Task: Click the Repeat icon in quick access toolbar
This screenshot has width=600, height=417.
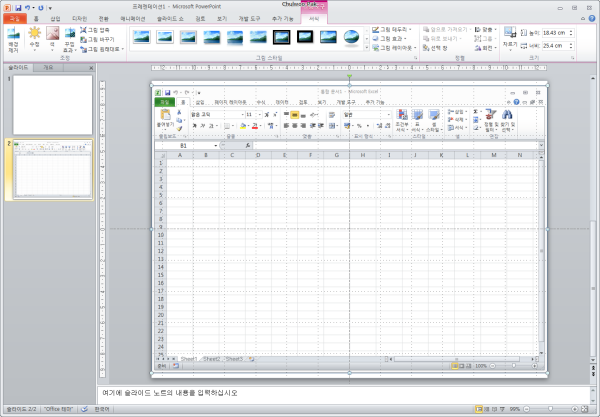Action: pyautogui.click(x=41, y=7)
